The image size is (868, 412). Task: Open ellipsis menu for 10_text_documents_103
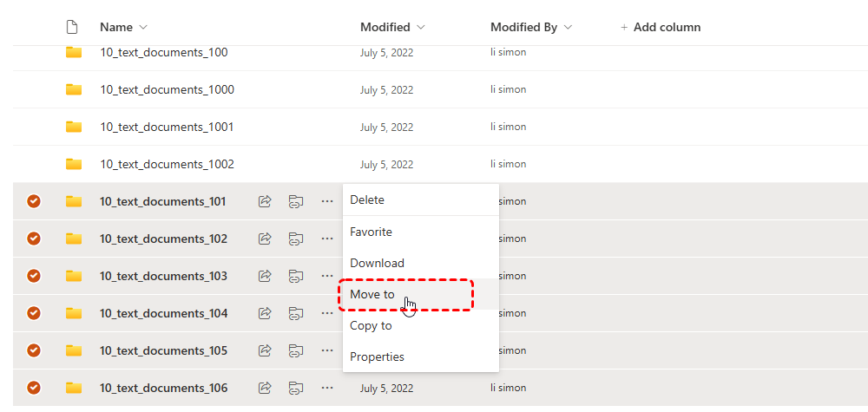tap(326, 276)
